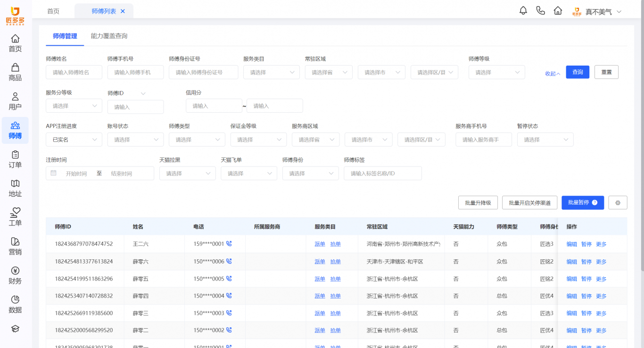644x348 pixels.
Task: Click the house icon in header
Action: pos(558,11)
